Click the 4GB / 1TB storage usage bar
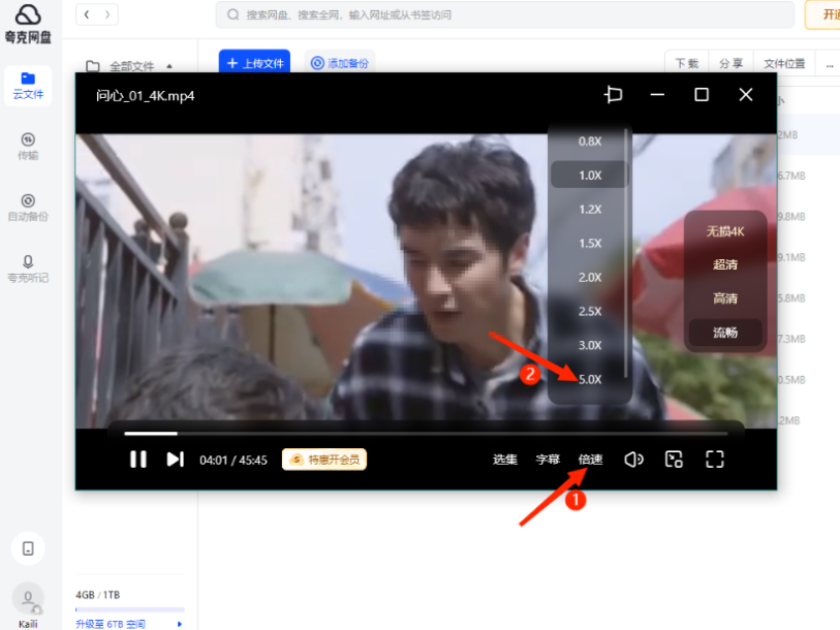 tap(131, 609)
